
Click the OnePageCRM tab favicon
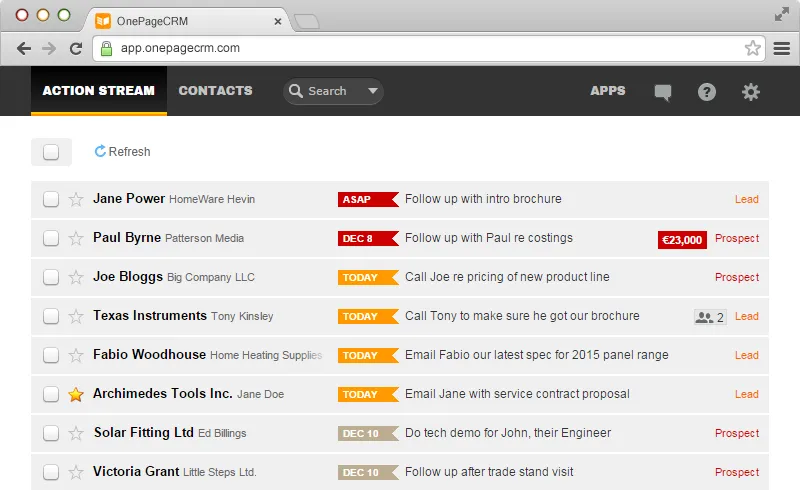[103, 21]
